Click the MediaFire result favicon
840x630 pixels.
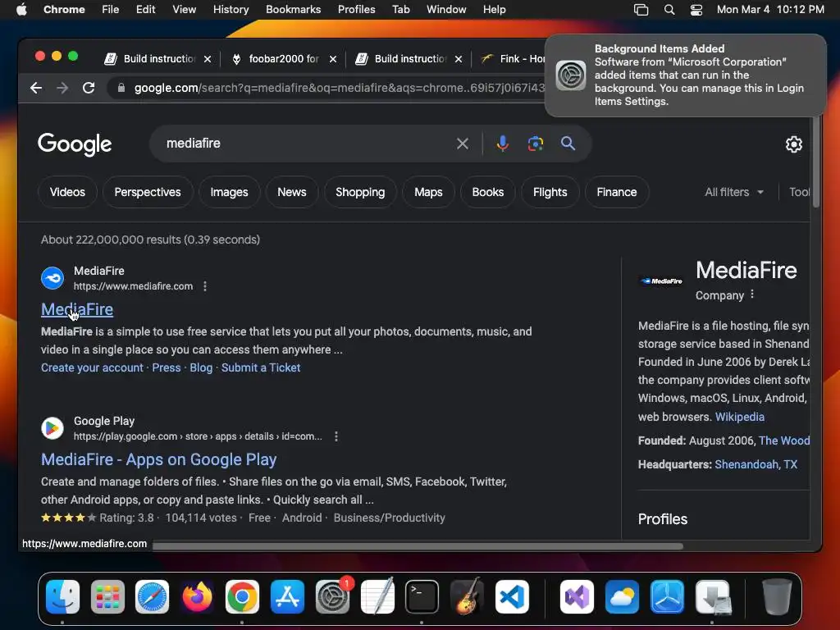[52, 278]
